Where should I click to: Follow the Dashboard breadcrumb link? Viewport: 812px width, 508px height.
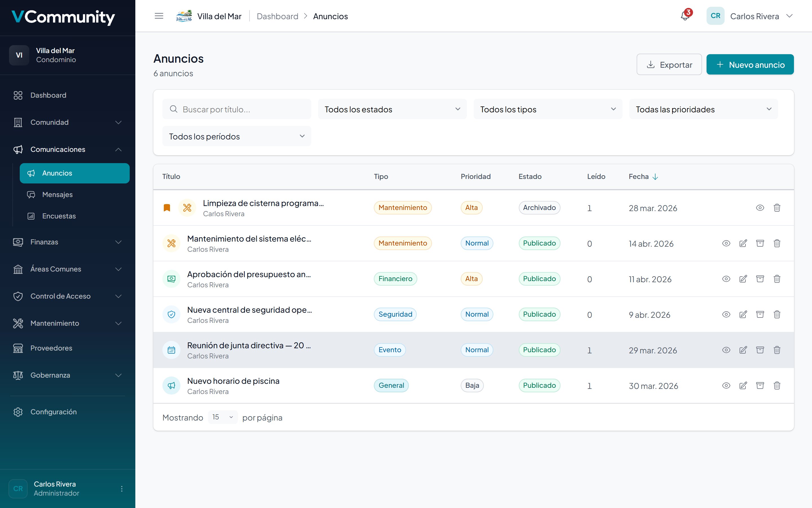[277, 16]
